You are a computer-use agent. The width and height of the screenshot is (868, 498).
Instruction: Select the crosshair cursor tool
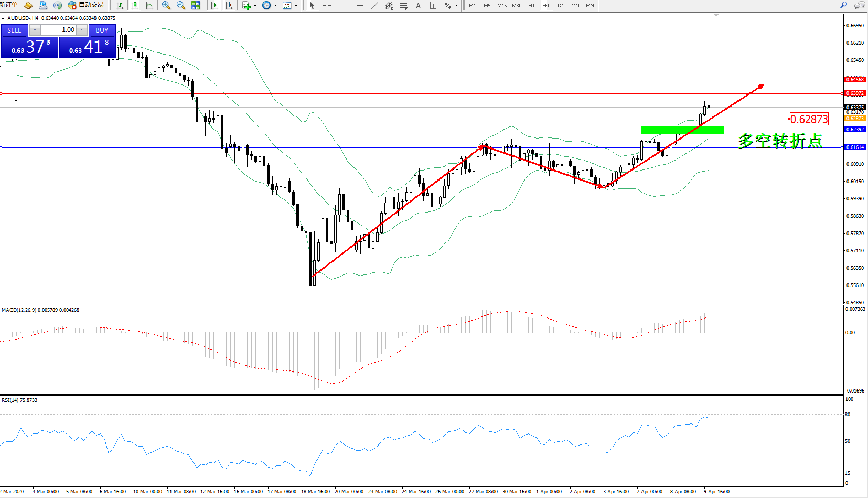327,5
